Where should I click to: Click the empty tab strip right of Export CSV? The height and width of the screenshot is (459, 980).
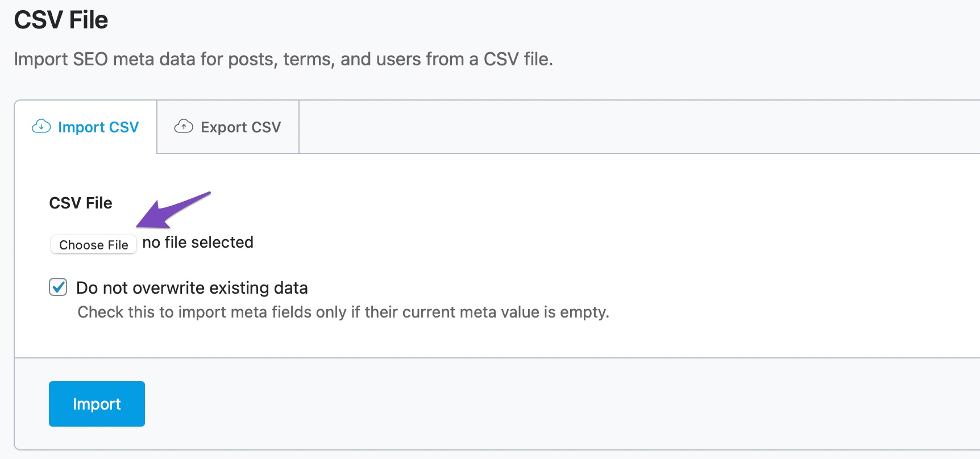coord(625,127)
